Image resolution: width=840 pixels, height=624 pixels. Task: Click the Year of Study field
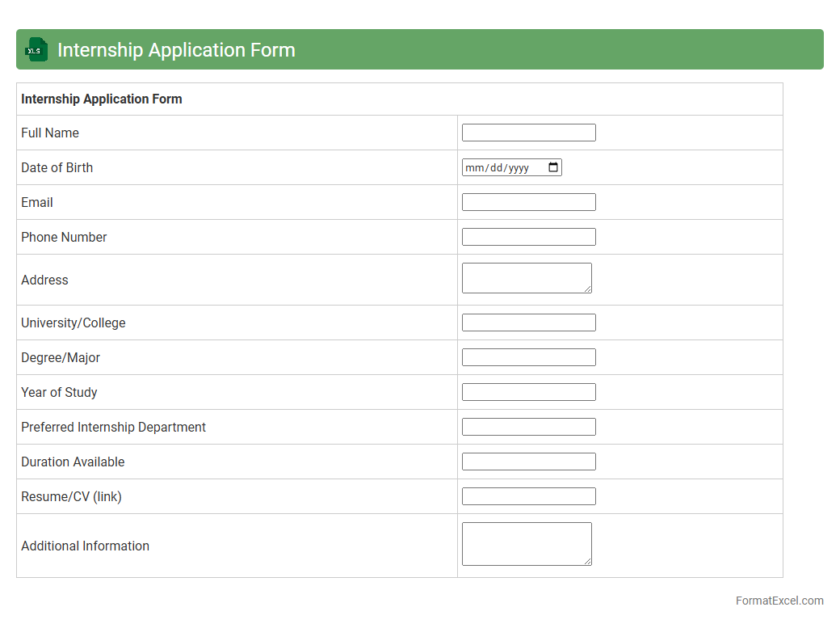528,392
